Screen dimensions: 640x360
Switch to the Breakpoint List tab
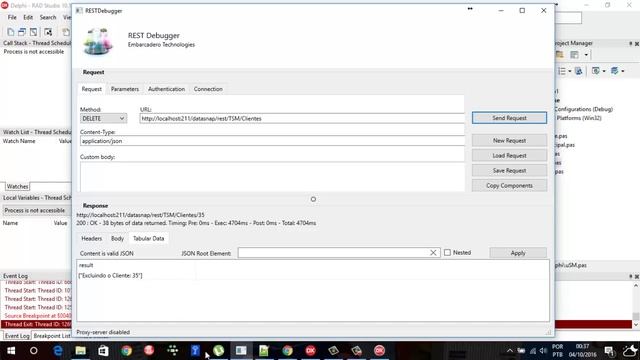pyautogui.click(x=52, y=336)
